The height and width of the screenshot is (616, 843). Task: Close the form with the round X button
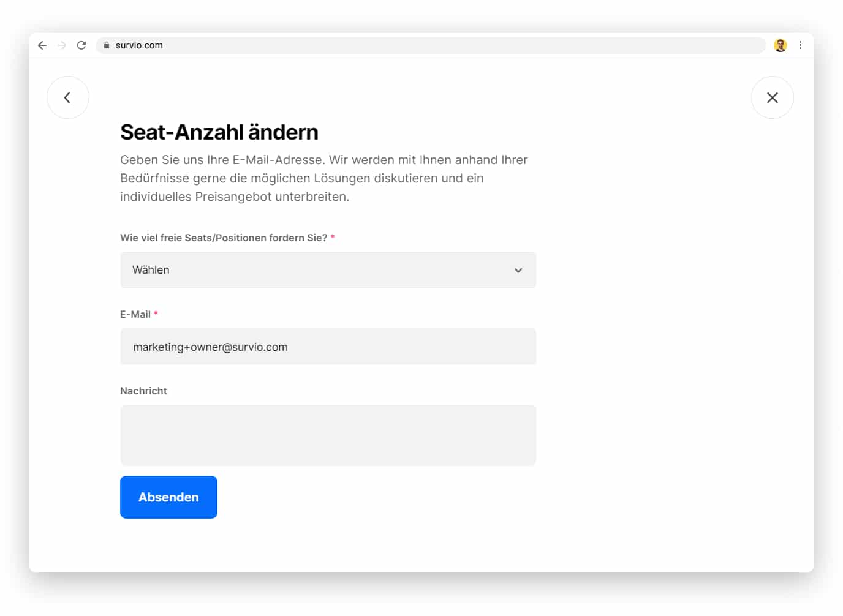[772, 97]
